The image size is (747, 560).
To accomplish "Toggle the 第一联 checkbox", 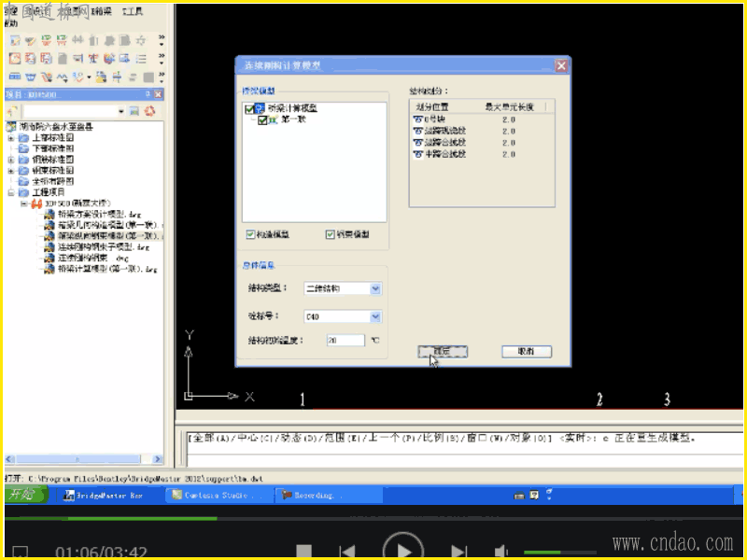I will coord(262,120).
